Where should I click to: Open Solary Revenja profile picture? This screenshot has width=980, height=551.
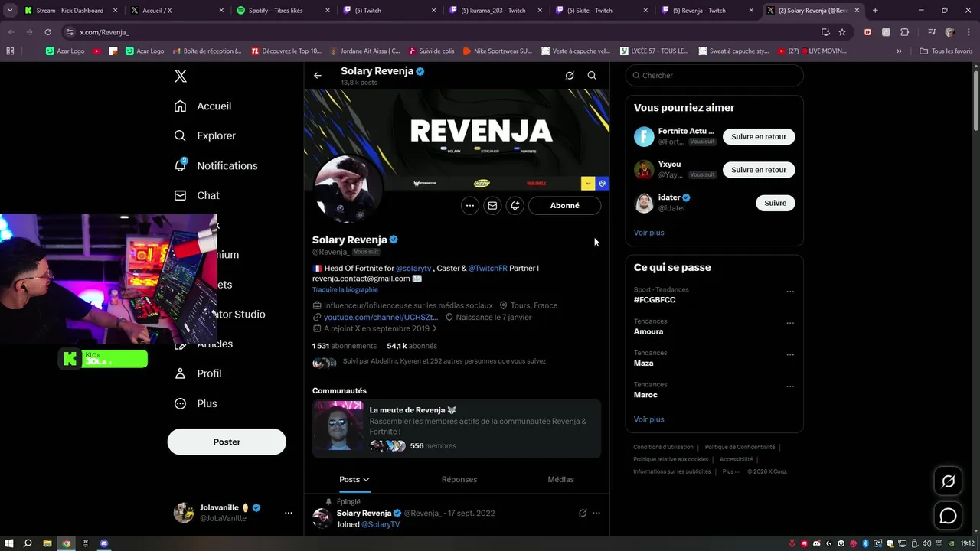348,188
